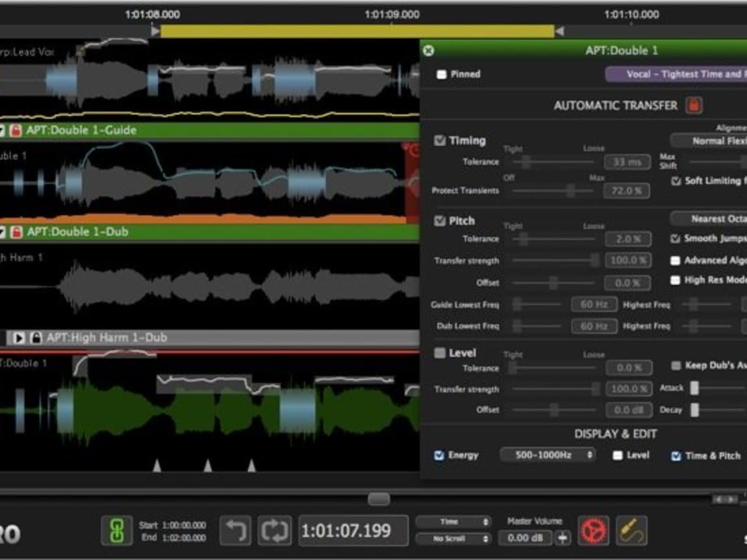The height and width of the screenshot is (560, 747).
Task: Close the APT:Double 1 panel
Action: [428, 51]
